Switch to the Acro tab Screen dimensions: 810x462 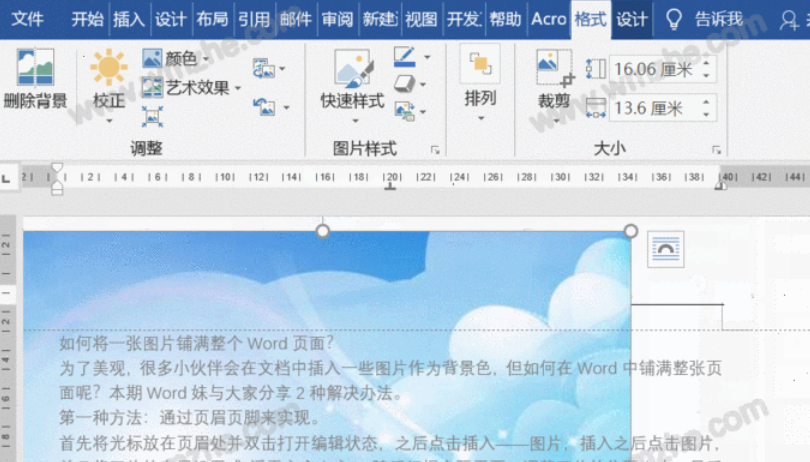click(549, 20)
